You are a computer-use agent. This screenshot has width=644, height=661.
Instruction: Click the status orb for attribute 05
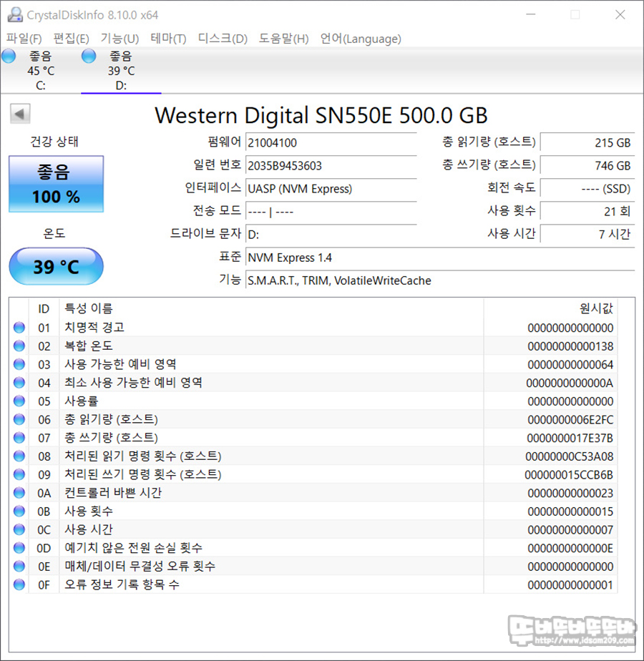click(x=19, y=401)
